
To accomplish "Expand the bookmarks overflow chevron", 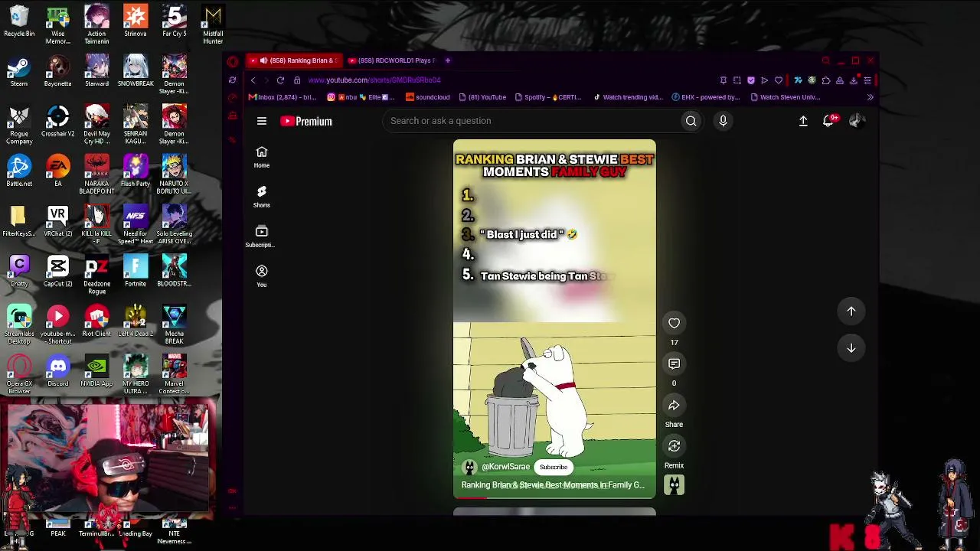I will (870, 97).
